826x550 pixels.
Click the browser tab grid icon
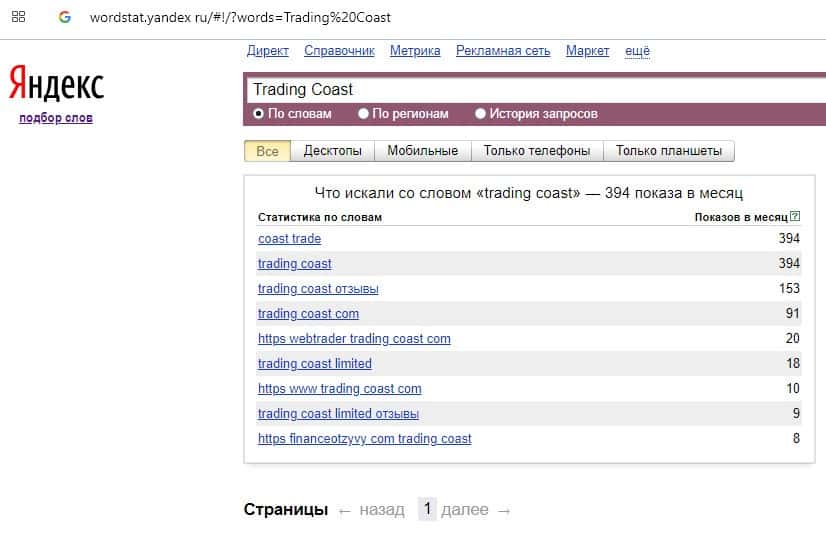tap(18, 17)
